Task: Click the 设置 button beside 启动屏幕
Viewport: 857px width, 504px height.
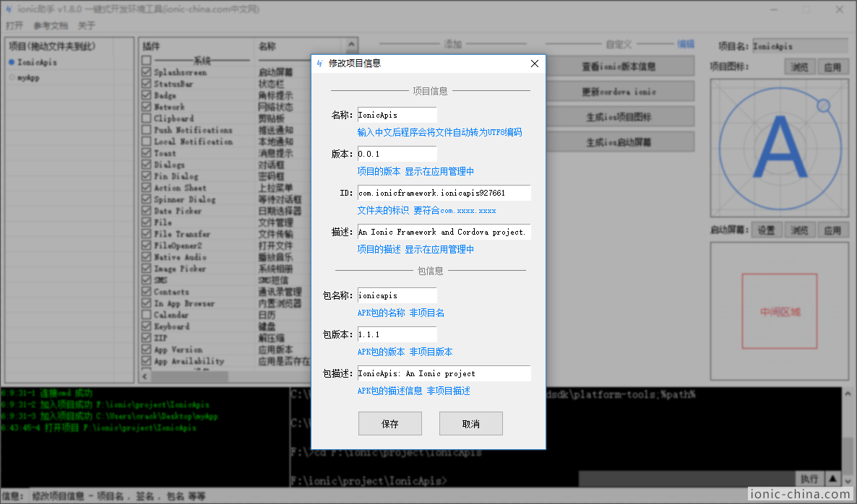Action: 767,230
